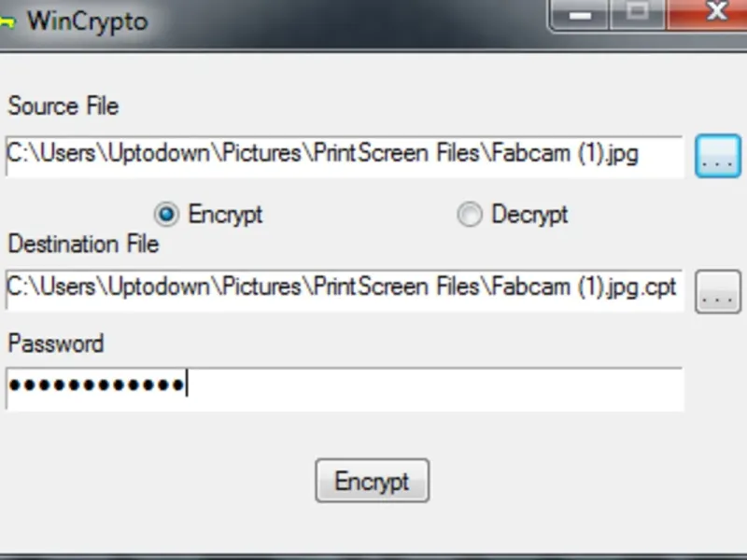Click the Source File label
Image resolution: width=747 pixels, height=560 pixels.
tap(63, 106)
